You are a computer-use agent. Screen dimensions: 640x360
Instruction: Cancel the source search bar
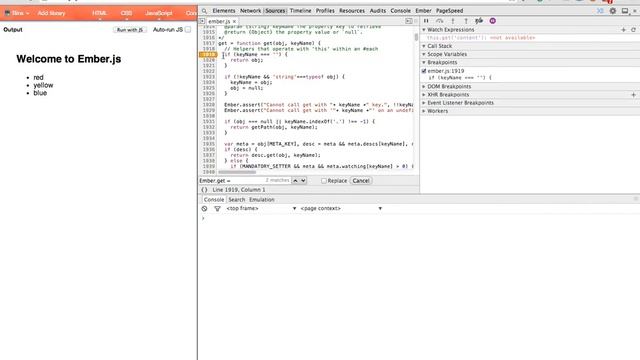[x=361, y=181]
